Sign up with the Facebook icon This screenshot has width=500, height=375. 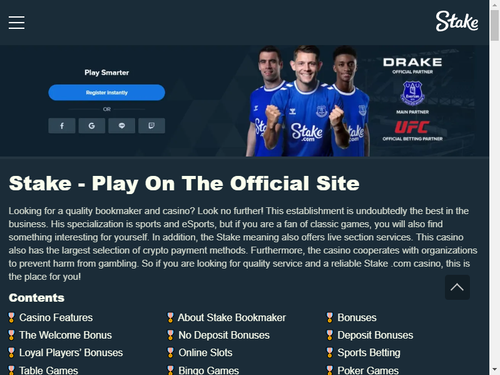(62, 126)
